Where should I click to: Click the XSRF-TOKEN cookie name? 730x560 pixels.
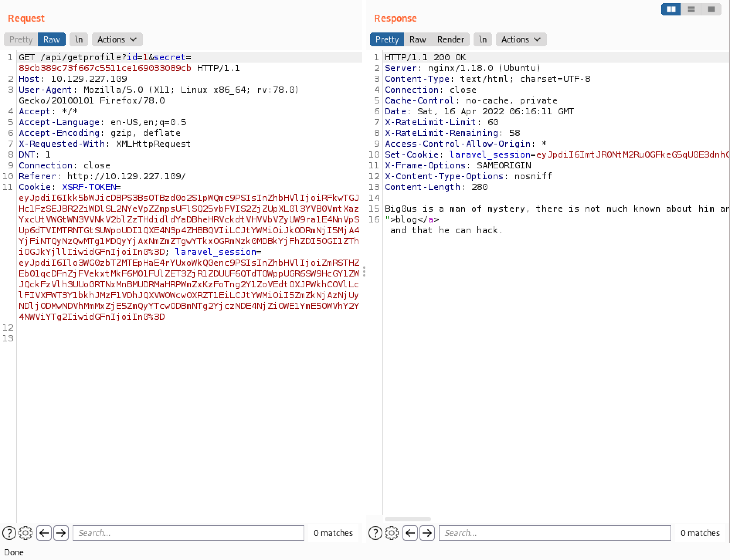[x=89, y=187]
